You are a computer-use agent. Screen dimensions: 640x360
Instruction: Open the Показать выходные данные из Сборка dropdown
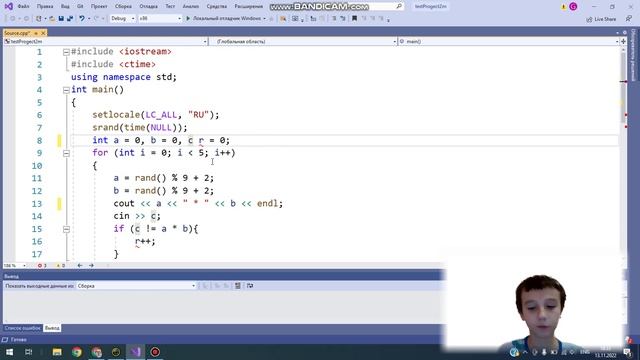pyautogui.click(x=136, y=286)
